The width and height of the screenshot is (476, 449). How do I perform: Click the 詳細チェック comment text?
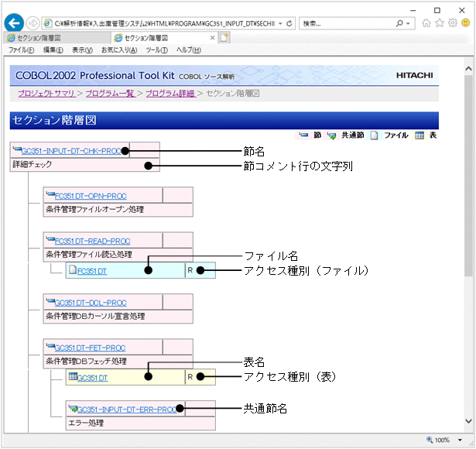point(32,165)
